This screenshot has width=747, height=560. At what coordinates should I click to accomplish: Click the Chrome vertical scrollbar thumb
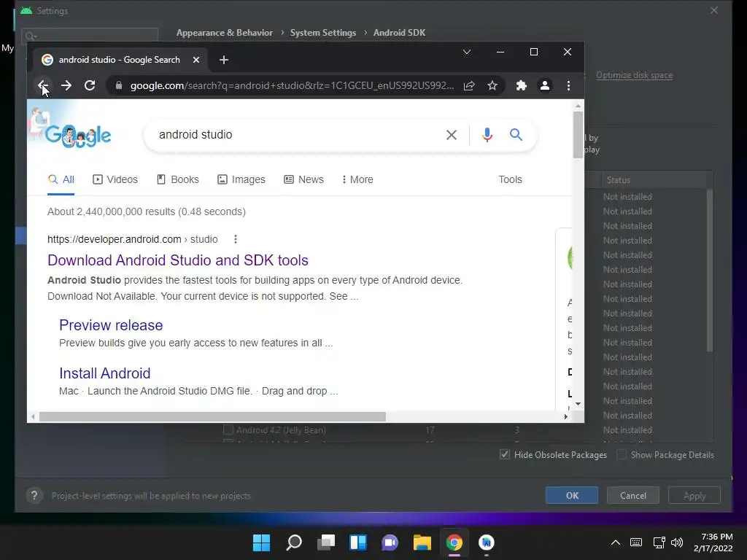578,134
